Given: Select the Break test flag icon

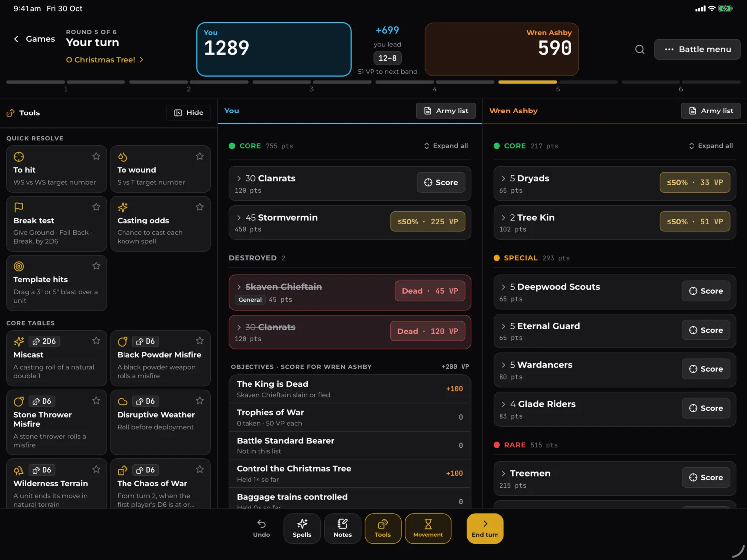Looking at the screenshot, I should tap(19, 207).
